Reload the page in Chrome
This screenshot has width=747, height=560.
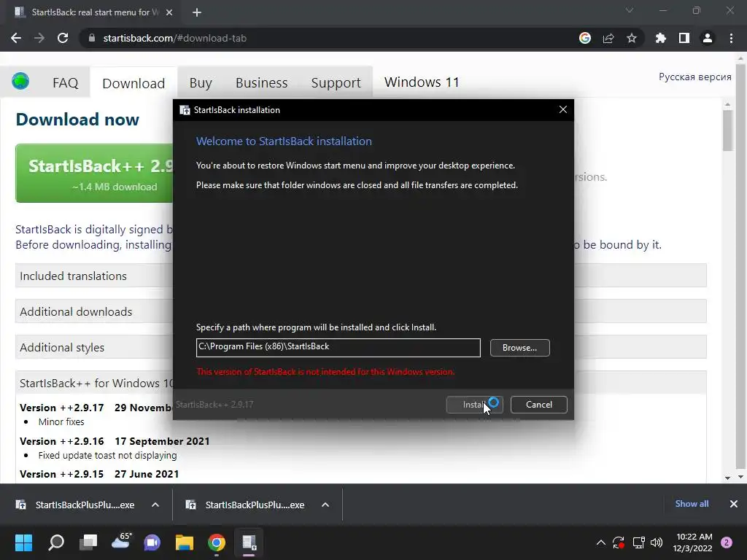coord(63,38)
